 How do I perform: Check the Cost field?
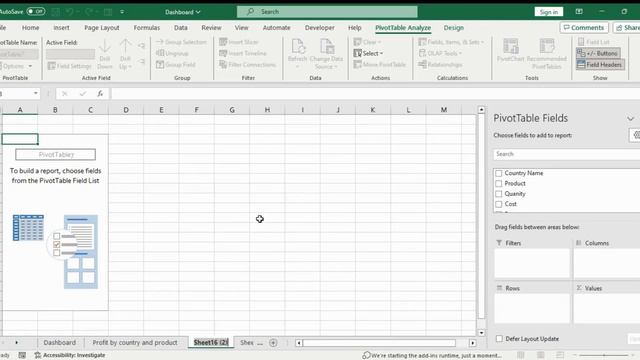(x=498, y=204)
